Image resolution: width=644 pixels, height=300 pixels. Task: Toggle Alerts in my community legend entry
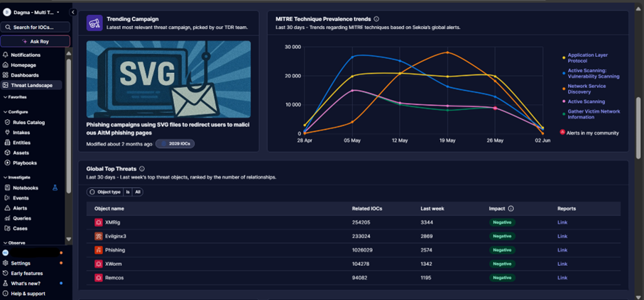tap(589, 133)
